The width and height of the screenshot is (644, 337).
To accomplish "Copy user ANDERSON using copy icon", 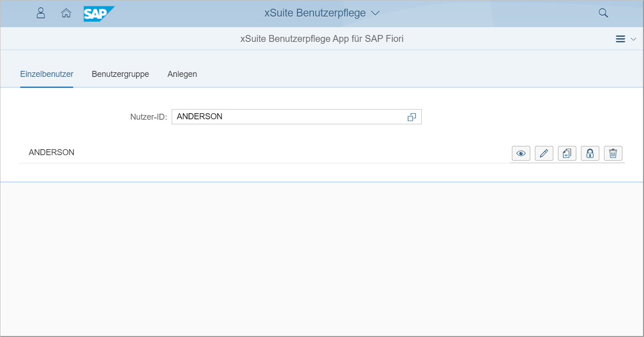I will point(567,153).
